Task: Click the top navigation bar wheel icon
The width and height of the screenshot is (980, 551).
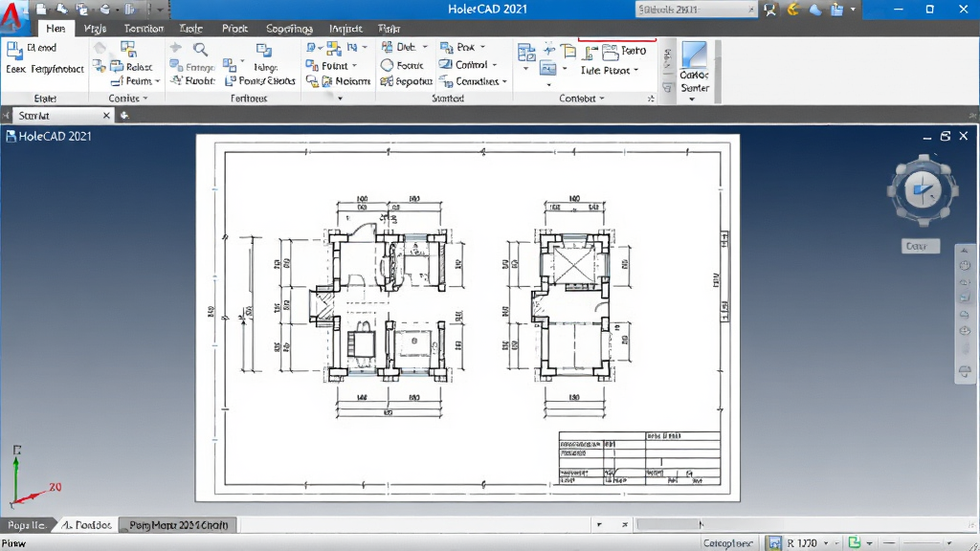Action: coord(965,265)
